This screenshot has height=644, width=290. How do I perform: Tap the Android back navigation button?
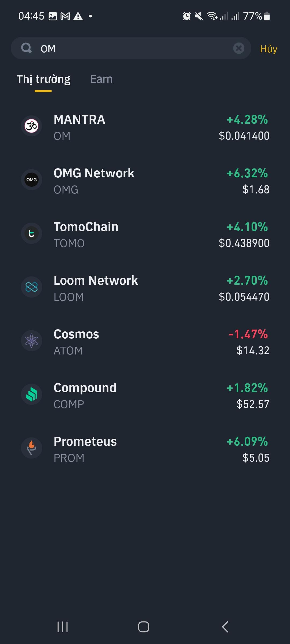[x=225, y=627]
